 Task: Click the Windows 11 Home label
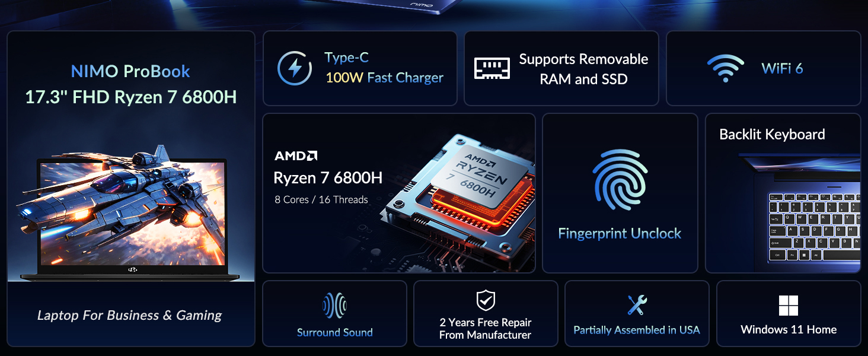789,329
